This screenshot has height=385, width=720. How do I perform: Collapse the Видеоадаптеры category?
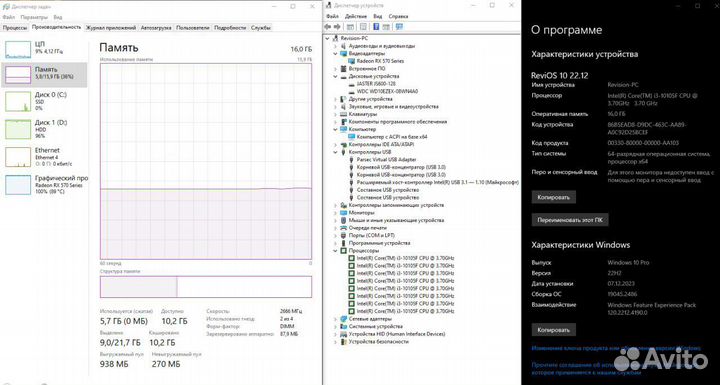click(x=336, y=54)
